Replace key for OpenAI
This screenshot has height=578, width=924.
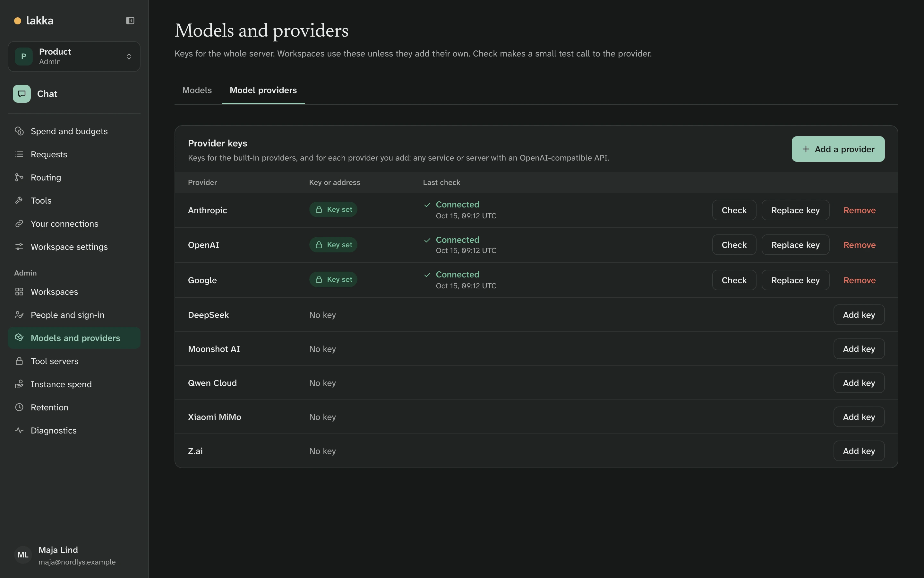tap(795, 245)
